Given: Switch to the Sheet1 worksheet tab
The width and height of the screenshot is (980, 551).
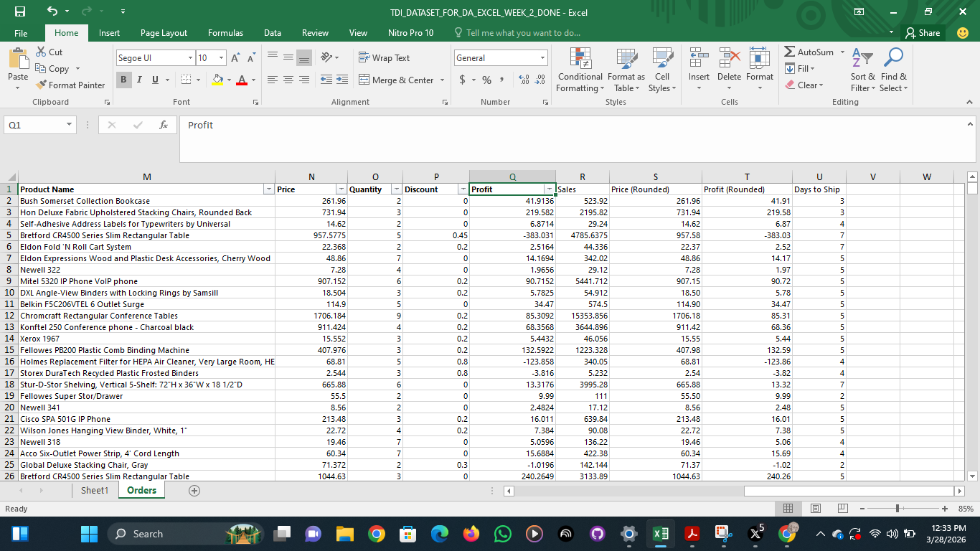Looking at the screenshot, I should [x=95, y=491].
